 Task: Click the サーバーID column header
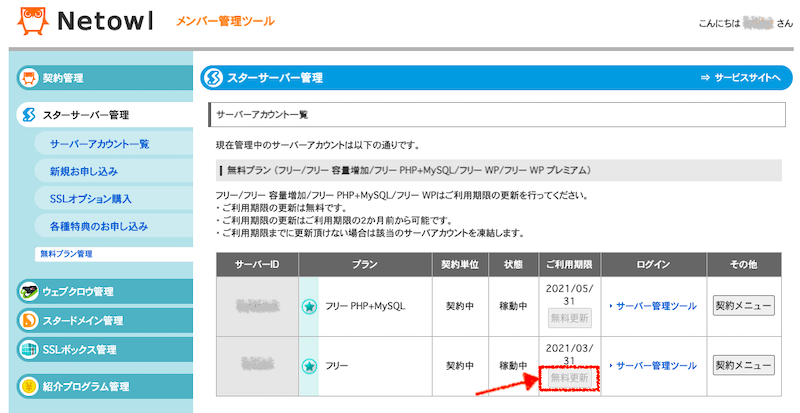[257, 264]
